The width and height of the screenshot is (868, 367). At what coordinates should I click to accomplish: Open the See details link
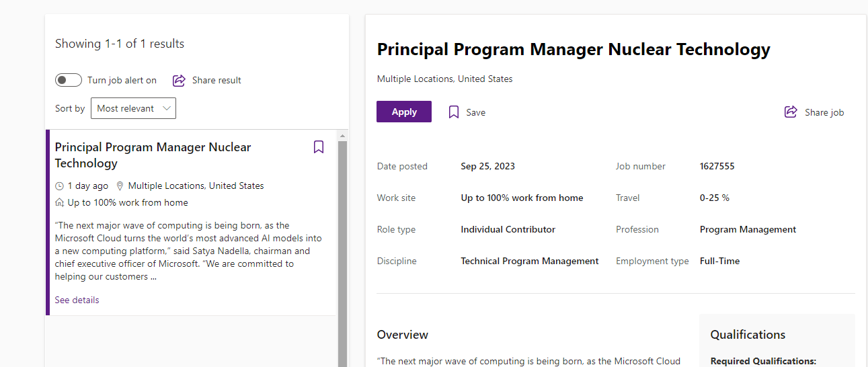(77, 300)
